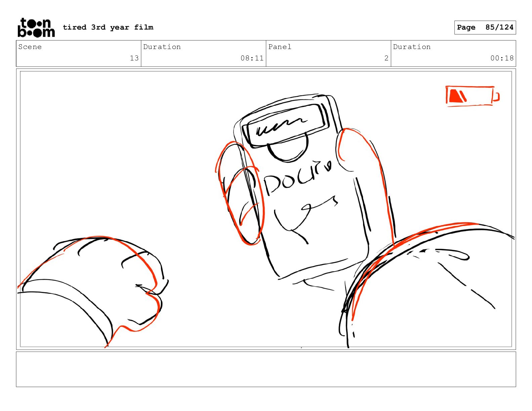Click the 'Panel' label
Screen dimensions: 532x411
[x=280, y=47]
